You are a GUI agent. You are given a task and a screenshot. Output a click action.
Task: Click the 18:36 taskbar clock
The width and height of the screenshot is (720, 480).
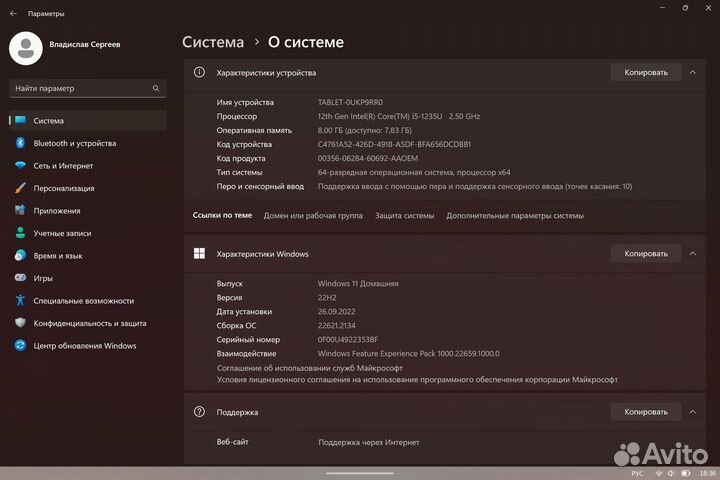(x=708, y=473)
